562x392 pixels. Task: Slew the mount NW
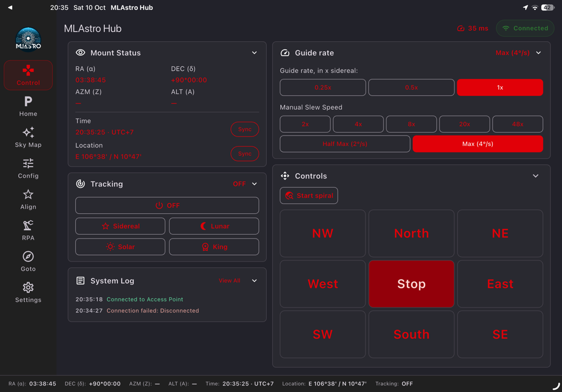[x=323, y=234]
